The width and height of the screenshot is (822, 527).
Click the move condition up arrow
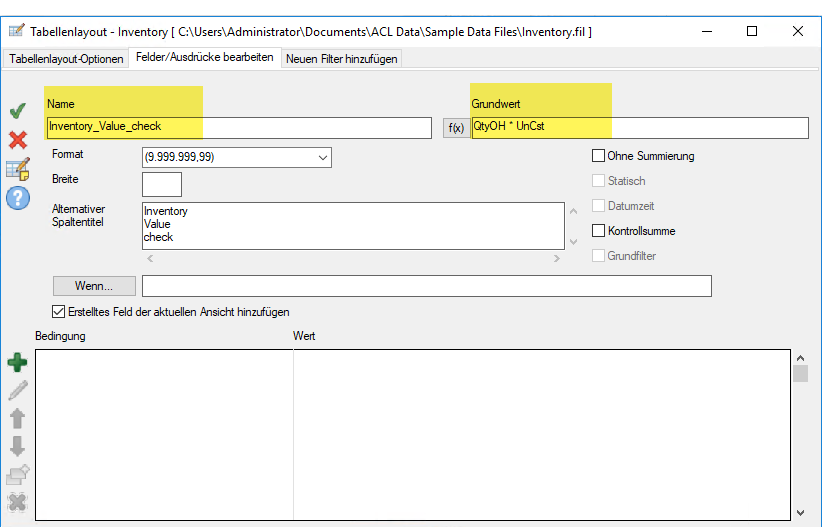pyautogui.click(x=17, y=418)
